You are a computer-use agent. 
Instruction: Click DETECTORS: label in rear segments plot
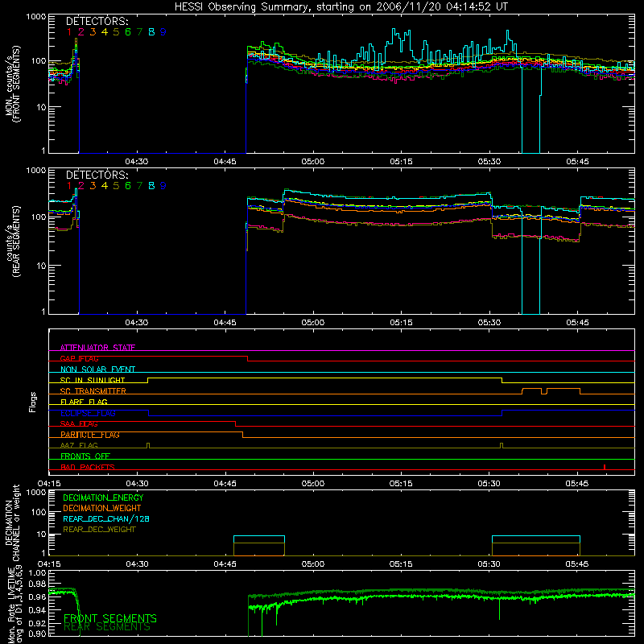pyautogui.click(x=97, y=175)
